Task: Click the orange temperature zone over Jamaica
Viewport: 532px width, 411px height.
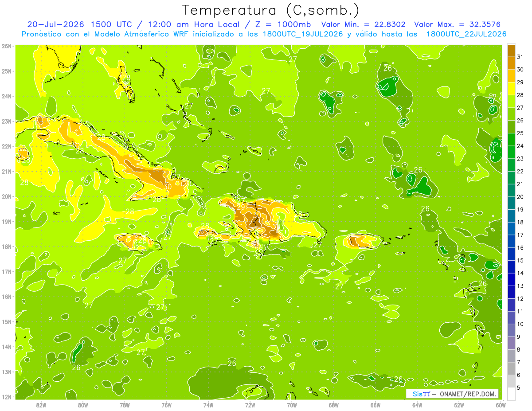Action: (x=134, y=242)
